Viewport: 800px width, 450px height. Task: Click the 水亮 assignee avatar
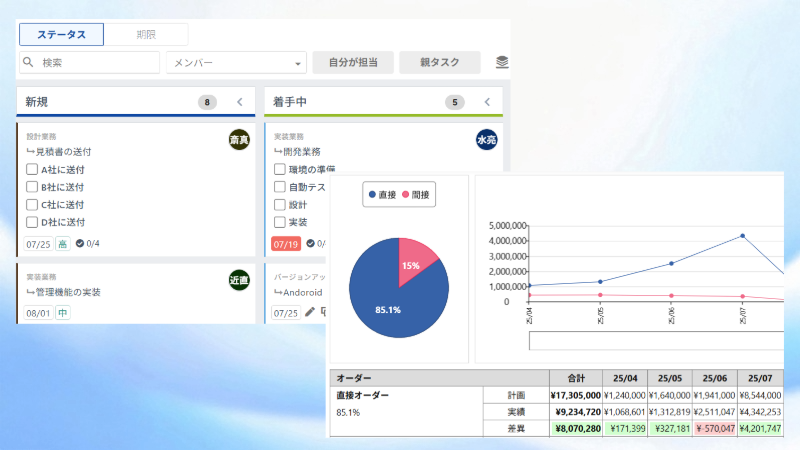[487, 140]
